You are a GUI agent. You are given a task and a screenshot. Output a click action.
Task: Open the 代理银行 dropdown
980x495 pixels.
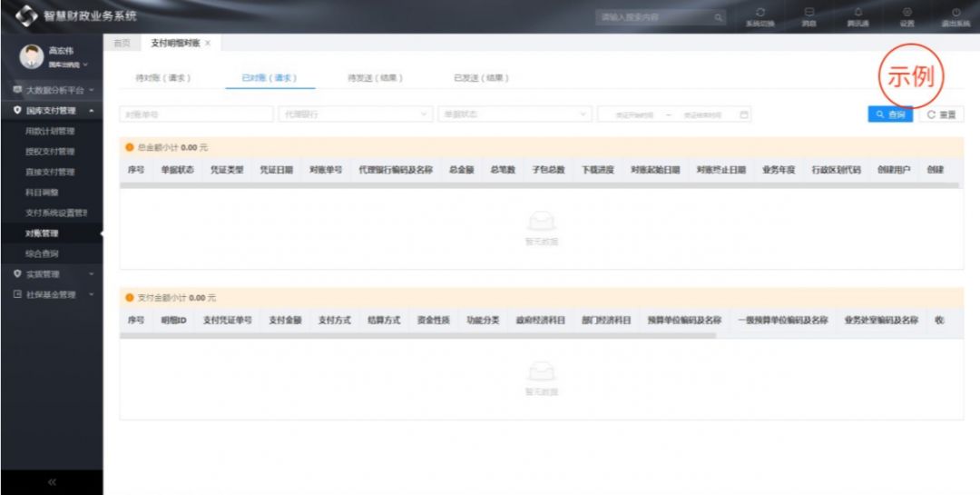pos(356,114)
